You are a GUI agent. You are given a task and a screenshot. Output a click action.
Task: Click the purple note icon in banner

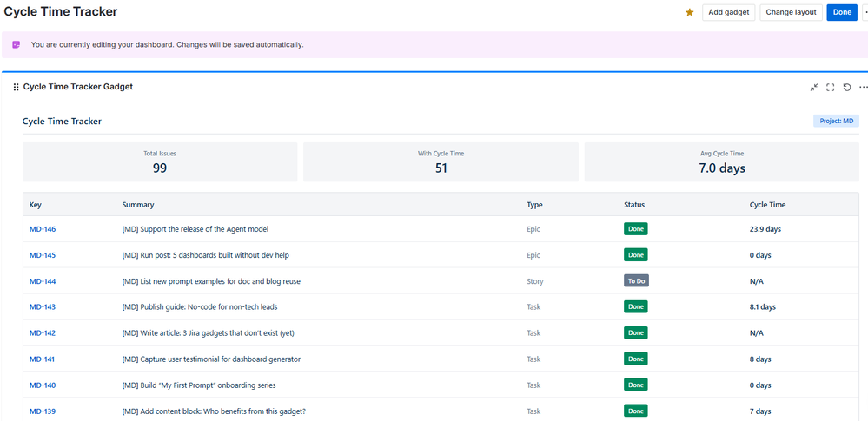point(17,45)
